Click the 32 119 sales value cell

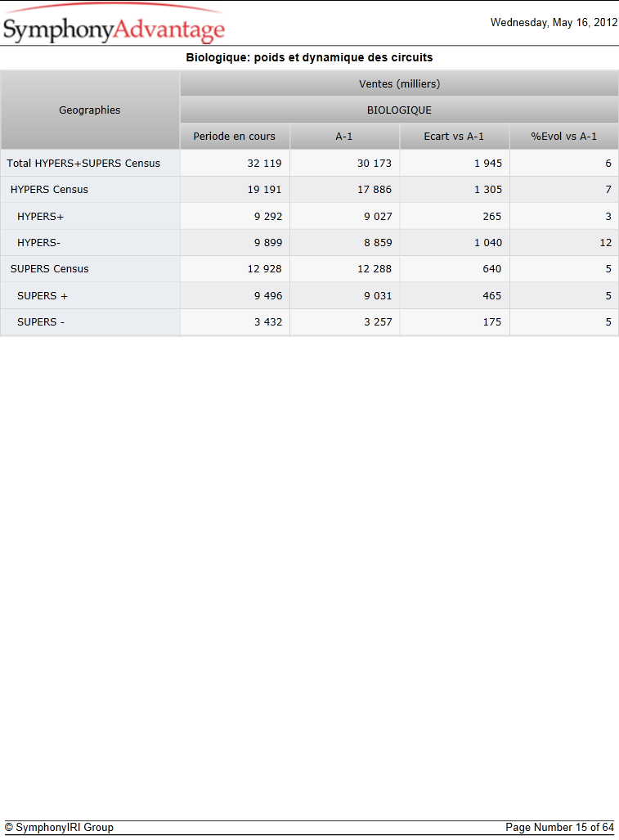[x=235, y=163]
